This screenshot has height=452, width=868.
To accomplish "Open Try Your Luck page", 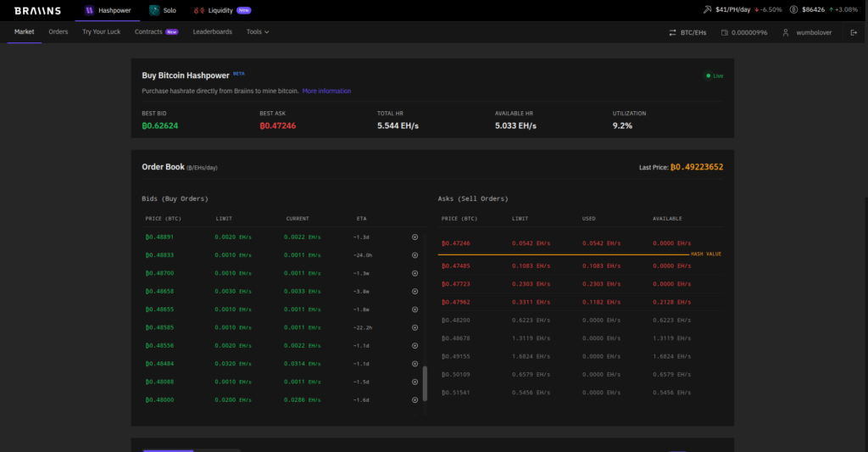I will (x=102, y=32).
